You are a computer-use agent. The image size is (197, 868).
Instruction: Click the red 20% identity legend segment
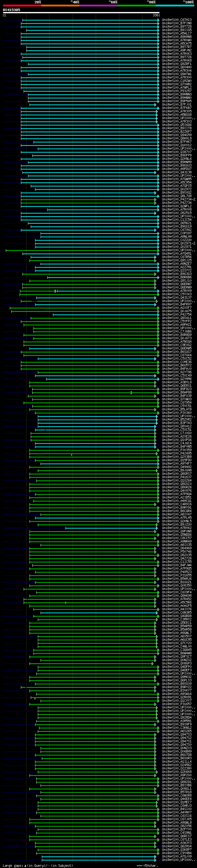pyautogui.click(x=22, y=6)
